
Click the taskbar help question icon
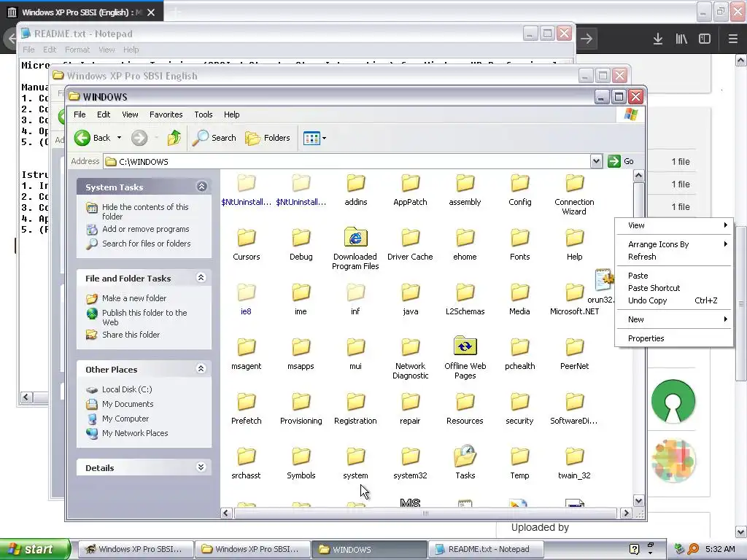click(x=634, y=550)
